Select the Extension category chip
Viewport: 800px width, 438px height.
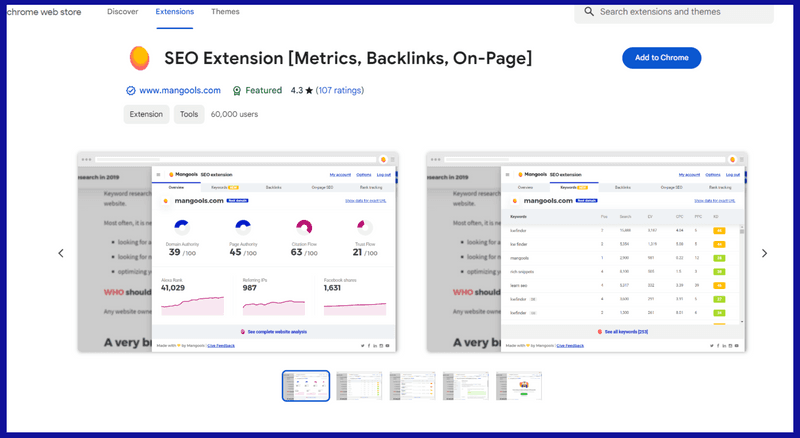(x=146, y=114)
